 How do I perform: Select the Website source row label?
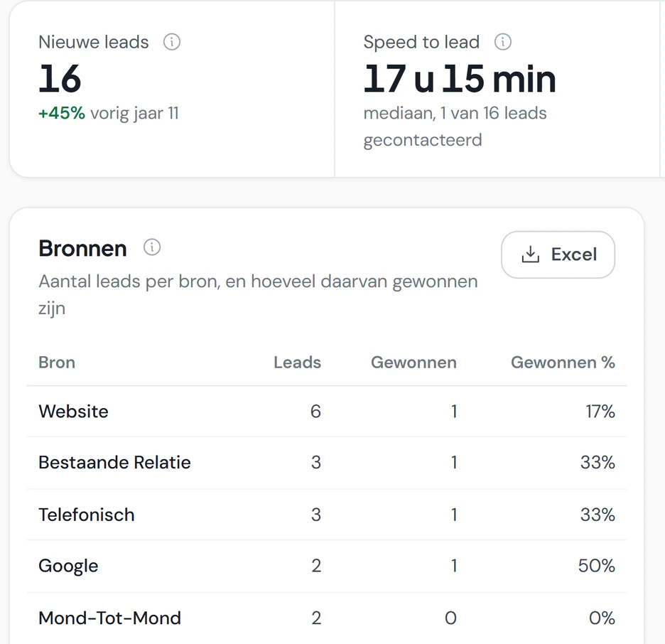pyautogui.click(x=73, y=412)
